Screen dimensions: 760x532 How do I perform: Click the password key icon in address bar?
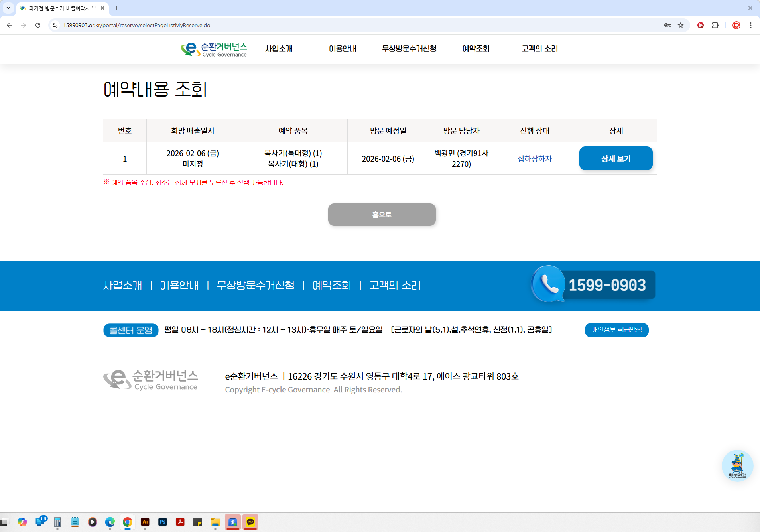pos(667,25)
